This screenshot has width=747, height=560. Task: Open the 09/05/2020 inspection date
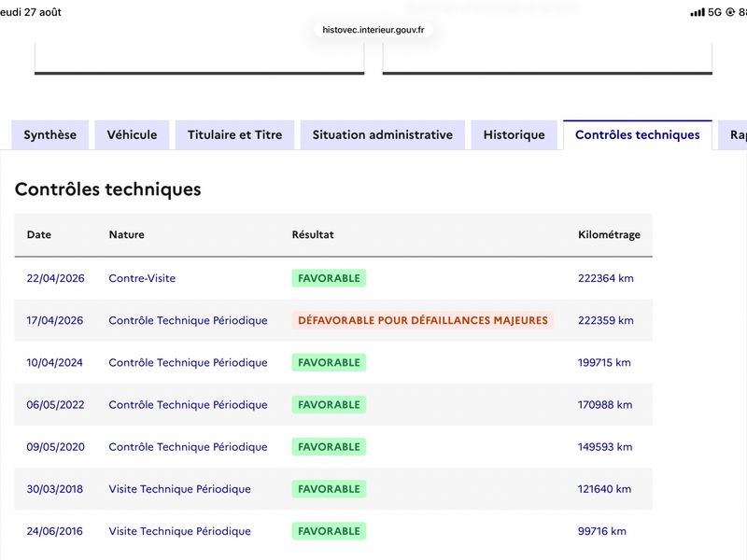56,447
